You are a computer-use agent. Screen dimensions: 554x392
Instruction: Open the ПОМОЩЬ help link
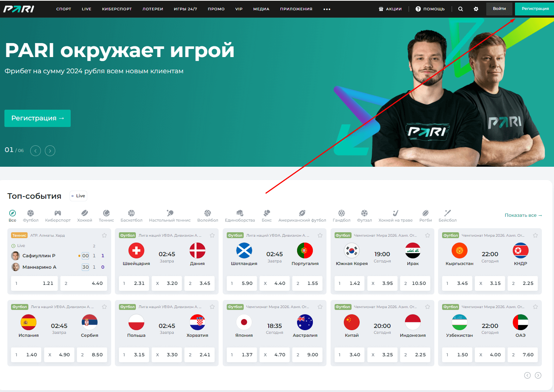point(430,9)
